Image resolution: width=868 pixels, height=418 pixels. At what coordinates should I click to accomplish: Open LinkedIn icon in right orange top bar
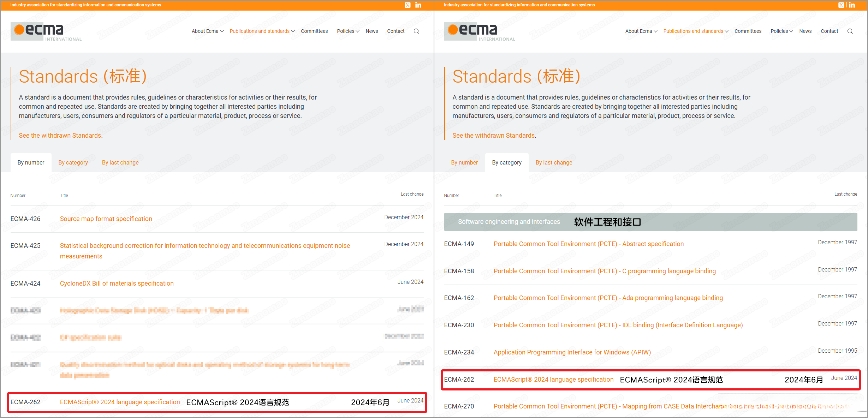(x=852, y=5)
